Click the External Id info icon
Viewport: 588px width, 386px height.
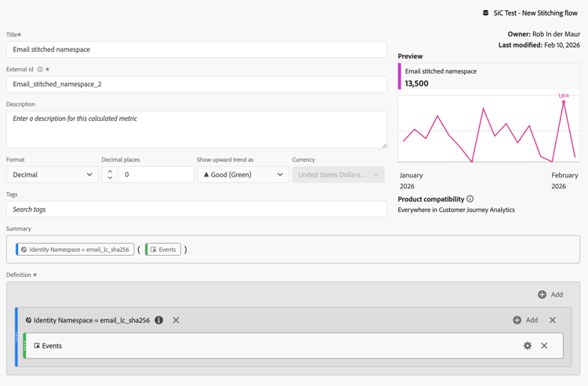pos(40,69)
